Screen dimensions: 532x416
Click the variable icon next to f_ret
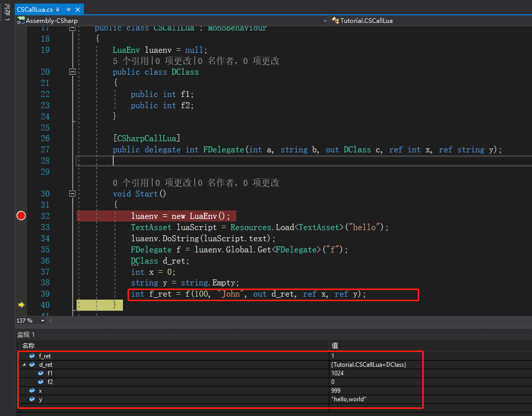point(32,356)
